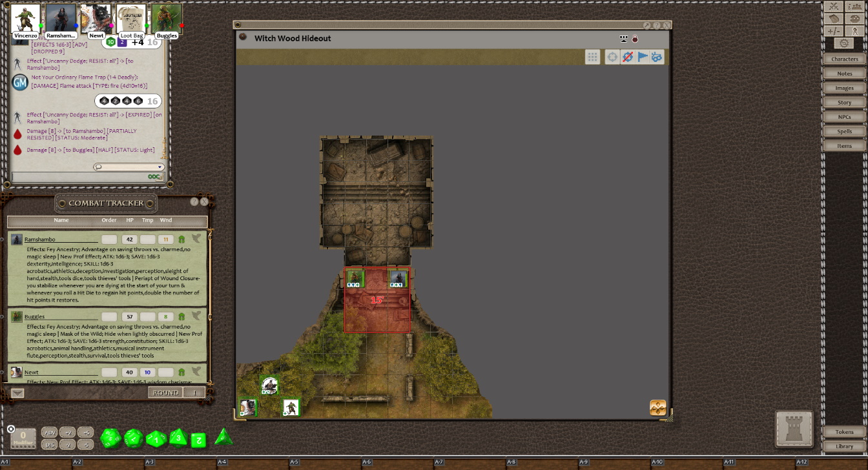
Task: Open the colors palette icon
Action: [x=855, y=19]
